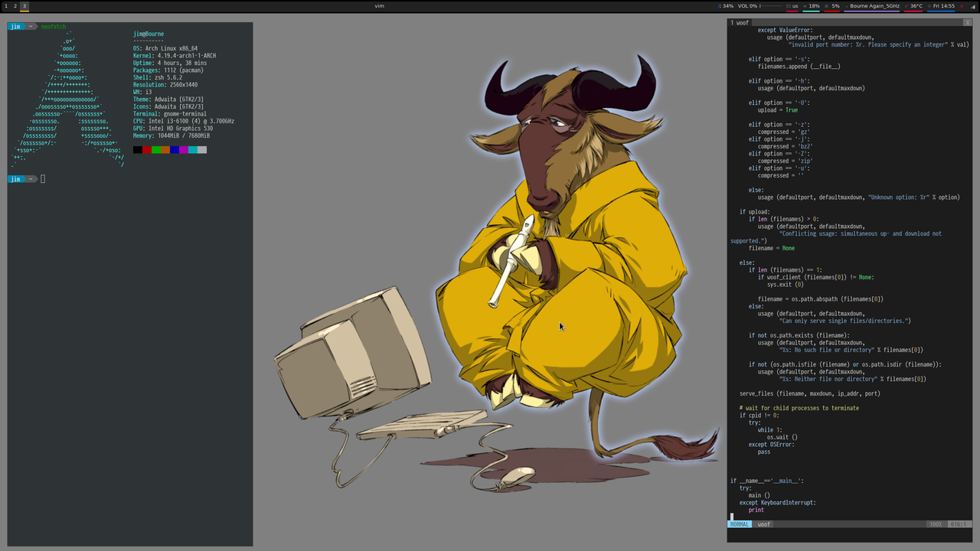980x551 pixels.
Task: Click the terminal cursor at the empty prompt
Action: pos(43,179)
